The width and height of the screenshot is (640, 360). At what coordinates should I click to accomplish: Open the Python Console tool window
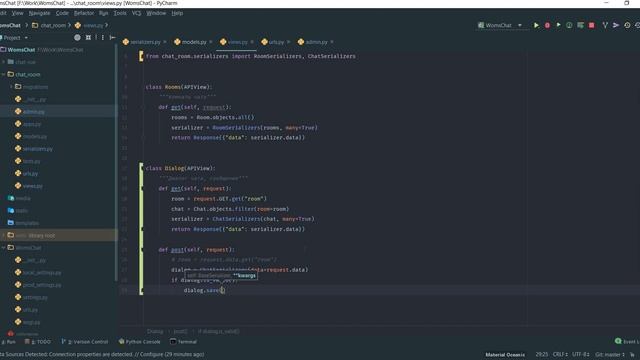pos(139,342)
